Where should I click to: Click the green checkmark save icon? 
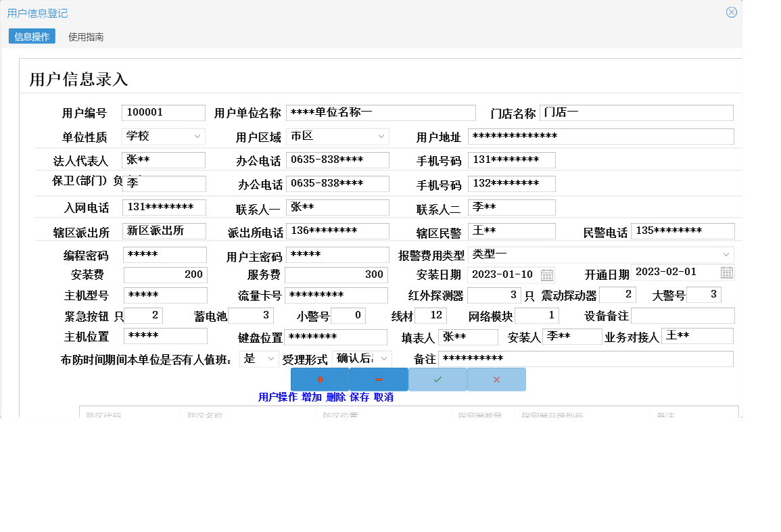437,379
